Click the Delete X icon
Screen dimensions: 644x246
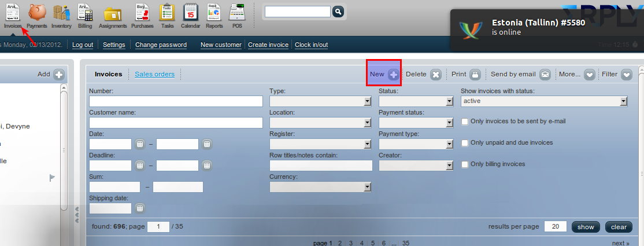click(436, 75)
